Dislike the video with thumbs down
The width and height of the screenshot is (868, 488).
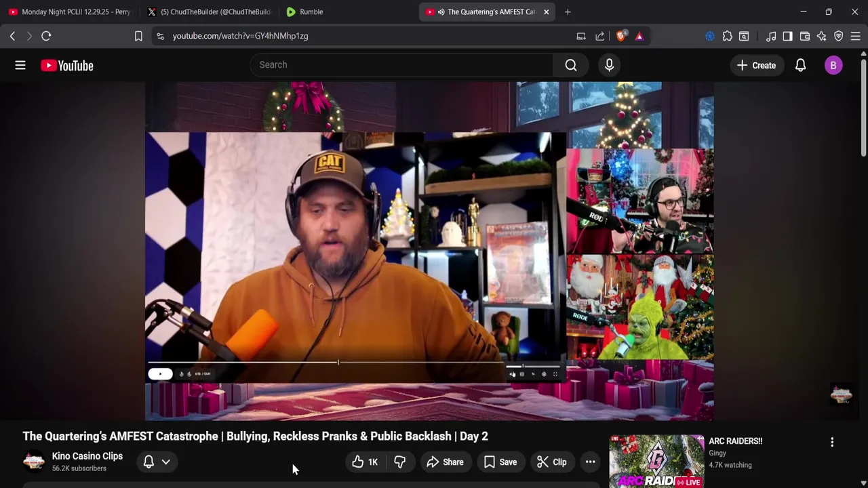pos(400,462)
